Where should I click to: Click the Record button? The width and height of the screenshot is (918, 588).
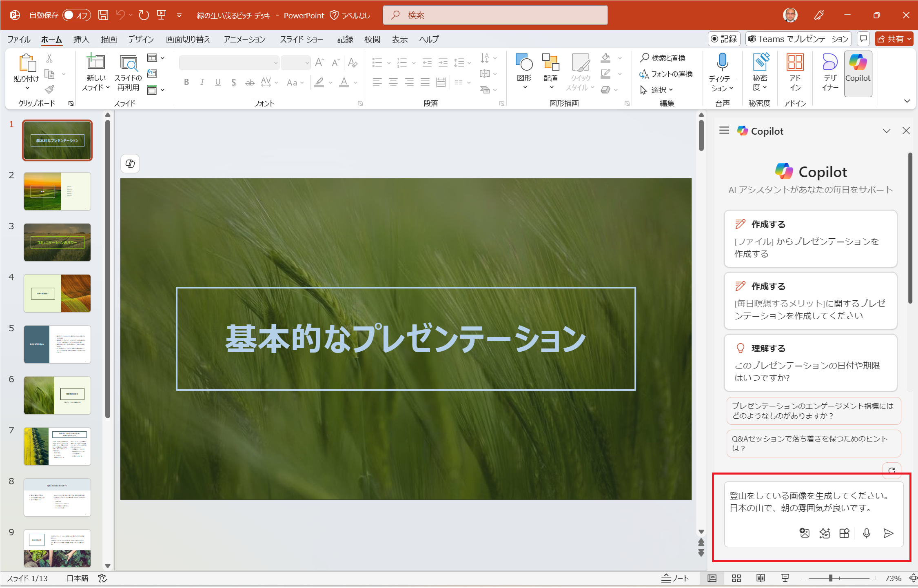click(x=724, y=39)
